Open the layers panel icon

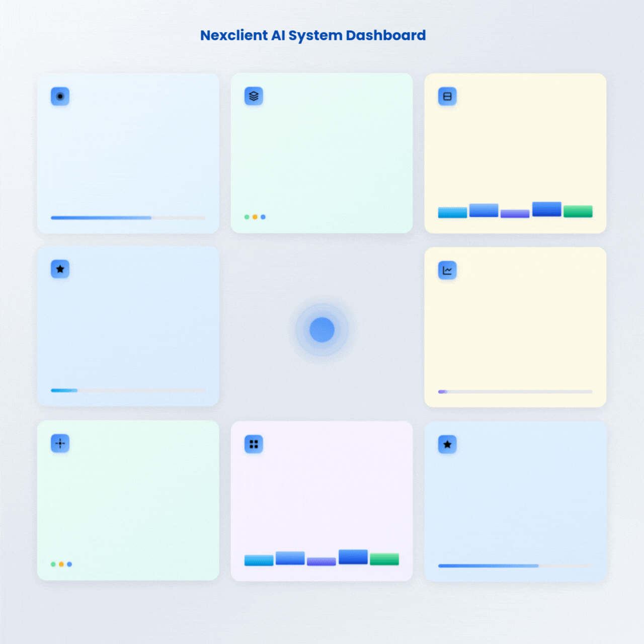pyautogui.click(x=254, y=96)
